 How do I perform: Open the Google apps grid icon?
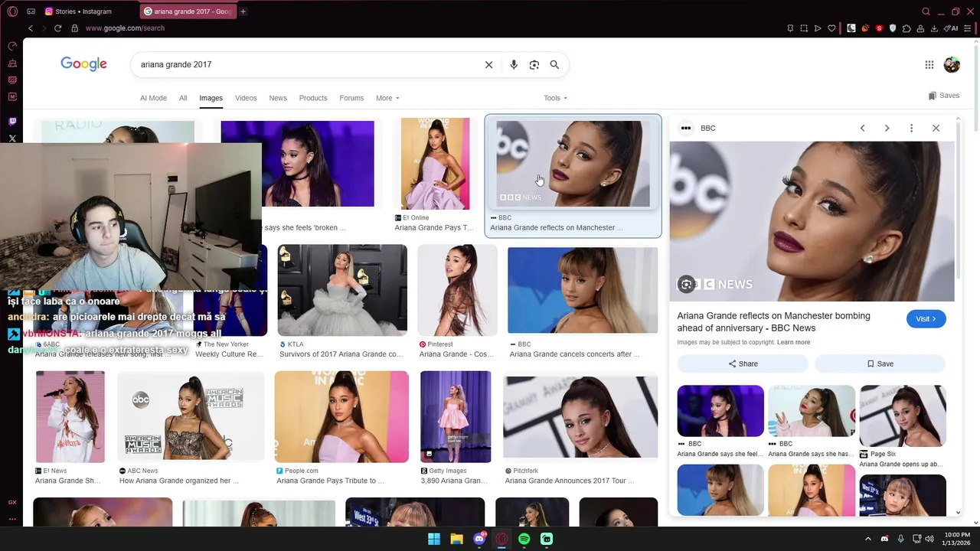pyautogui.click(x=929, y=65)
